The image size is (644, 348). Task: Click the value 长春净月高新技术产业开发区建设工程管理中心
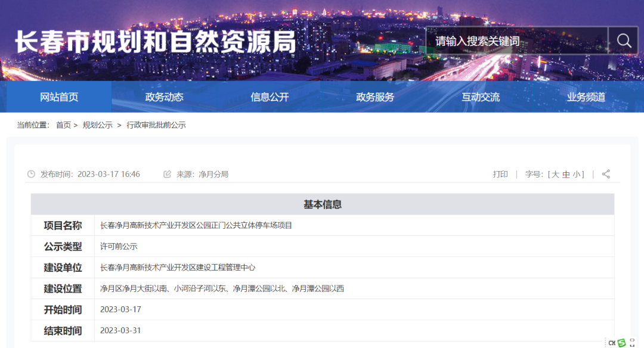(x=178, y=268)
